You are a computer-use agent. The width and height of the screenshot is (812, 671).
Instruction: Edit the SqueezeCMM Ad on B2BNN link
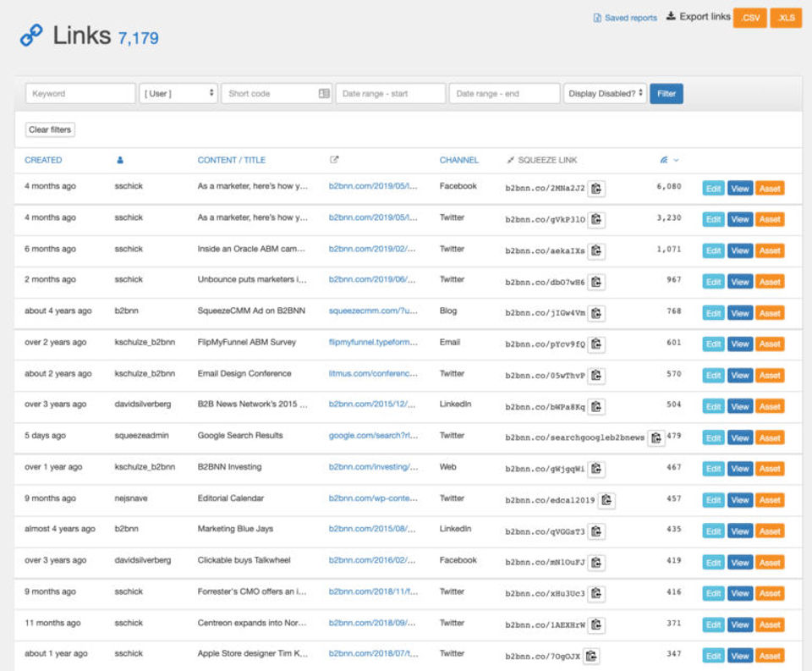713,313
